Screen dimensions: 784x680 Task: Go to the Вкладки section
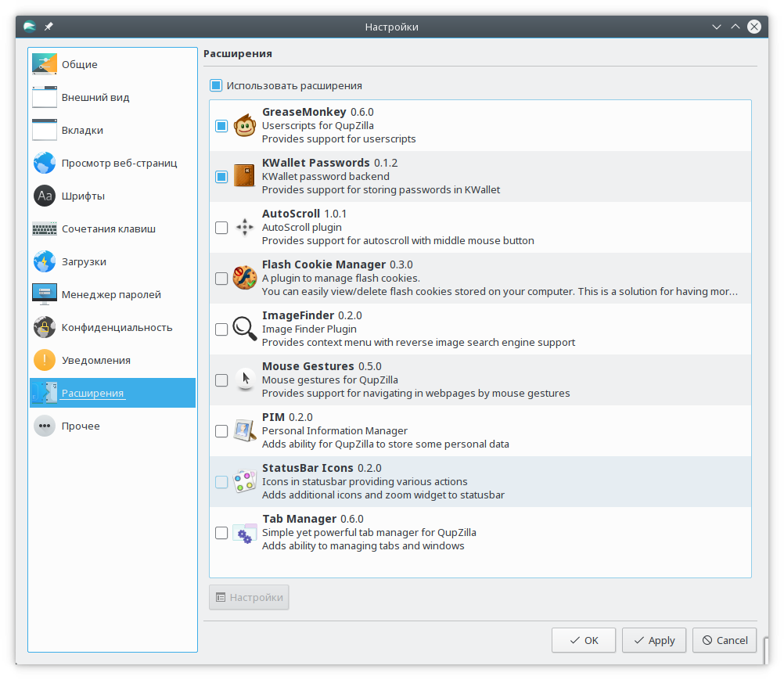[113, 130]
